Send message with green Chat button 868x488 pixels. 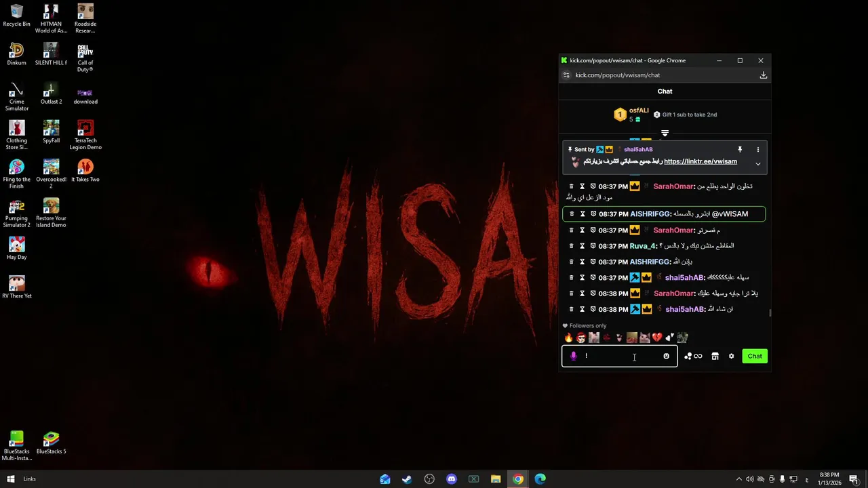pyautogui.click(x=755, y=356)
